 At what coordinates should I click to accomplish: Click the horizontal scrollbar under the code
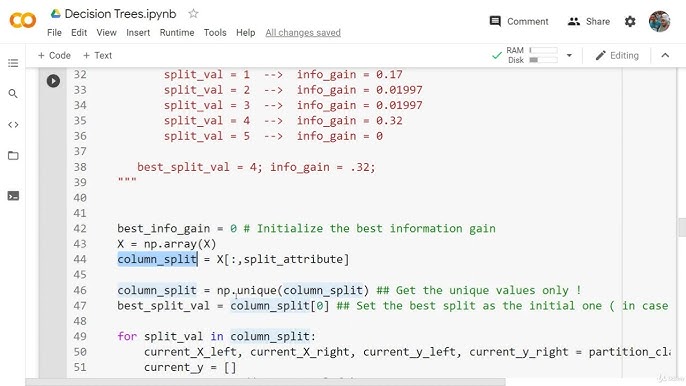[265, 382]
